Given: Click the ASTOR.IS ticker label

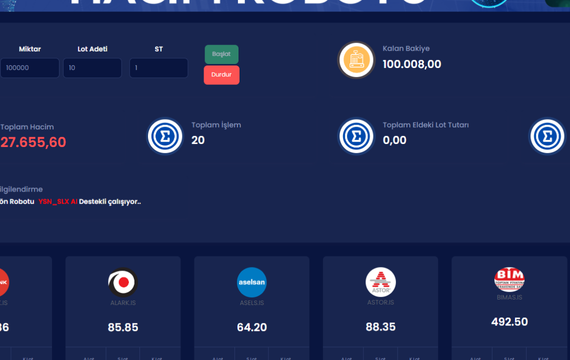Looking at the screenshot, I should tap(381, 303).
